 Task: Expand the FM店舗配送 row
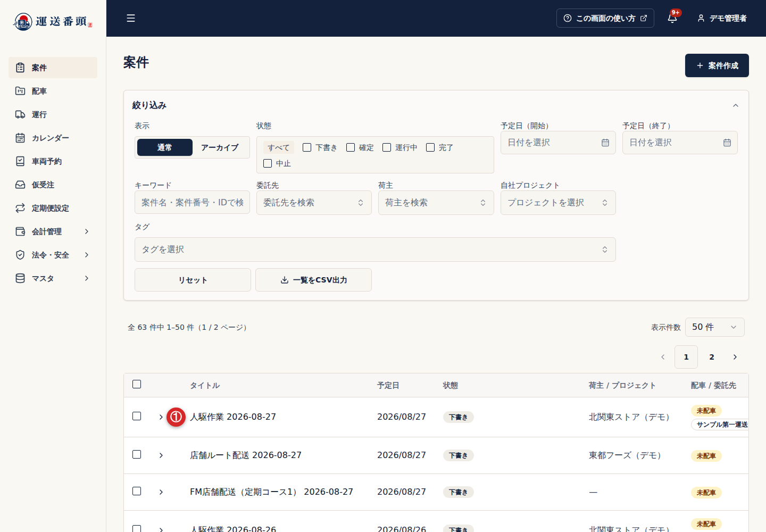pos(161,492)
